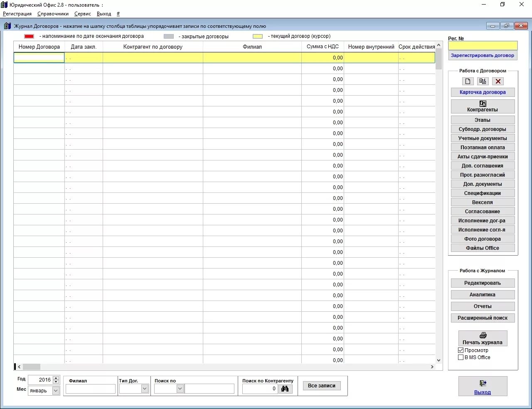
Task: Enable the В MS Office checkbox
Action: point(461,357)
